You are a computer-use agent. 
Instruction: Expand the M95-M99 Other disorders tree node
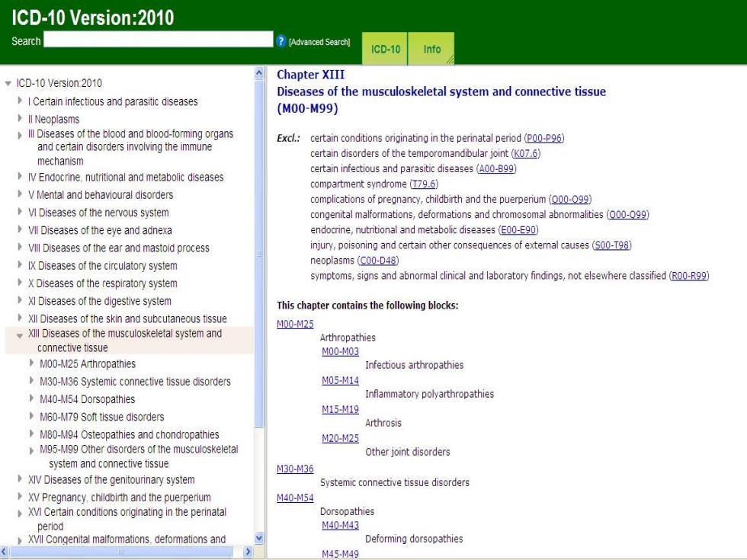[x=31, y=450]
